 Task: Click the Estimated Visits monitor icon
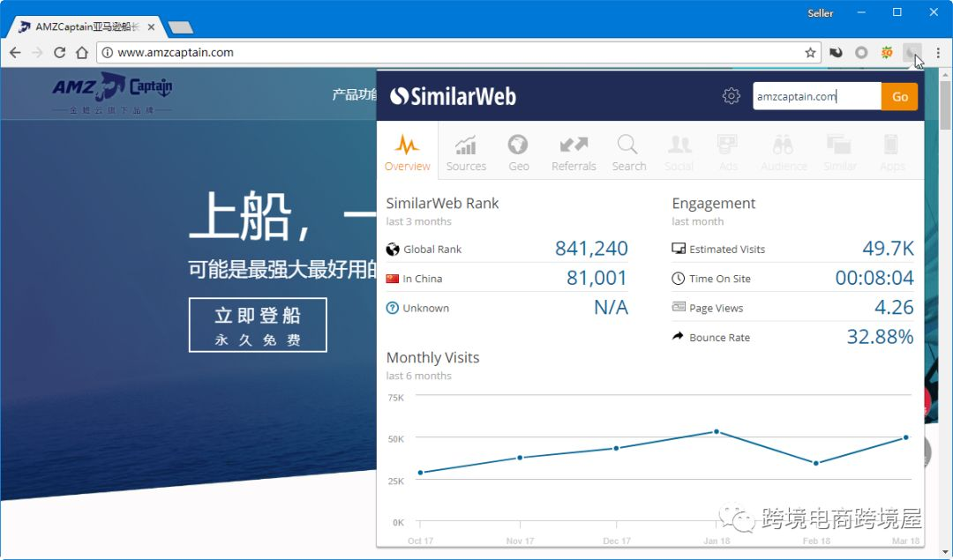(x=679, y=249)
